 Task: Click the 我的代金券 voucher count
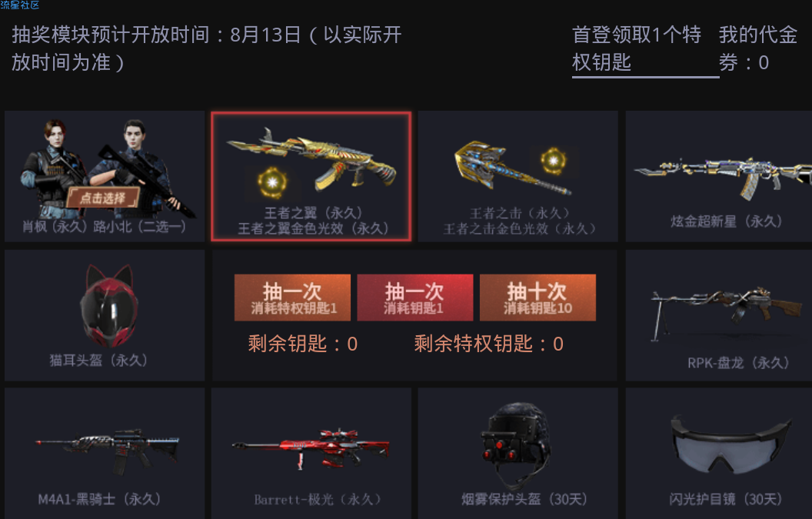(x=757, y=49)
